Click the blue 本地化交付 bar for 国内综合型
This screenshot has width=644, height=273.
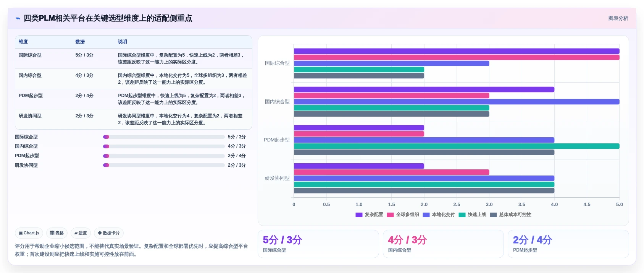point(457,102)
